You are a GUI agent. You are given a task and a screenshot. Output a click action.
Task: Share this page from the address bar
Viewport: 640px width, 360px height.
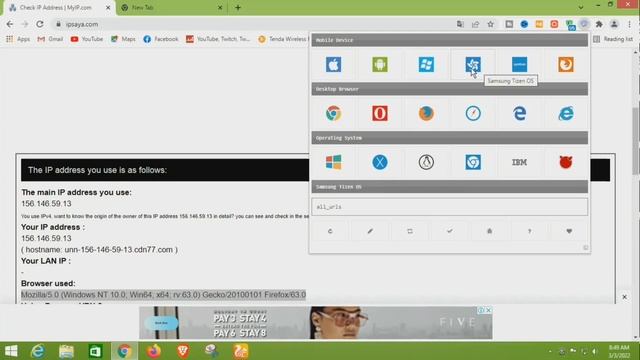tap(476, 24)
